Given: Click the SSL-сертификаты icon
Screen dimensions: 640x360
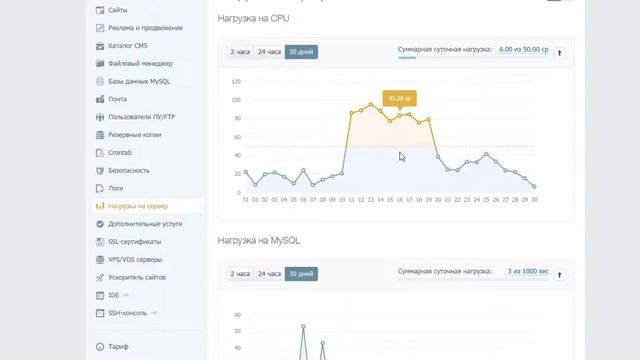Looking at the screenshot, I should click(100, 242).
